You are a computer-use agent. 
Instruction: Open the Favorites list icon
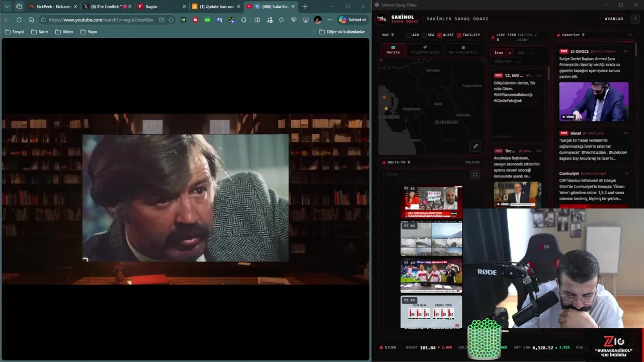click(x=281, y=20)
